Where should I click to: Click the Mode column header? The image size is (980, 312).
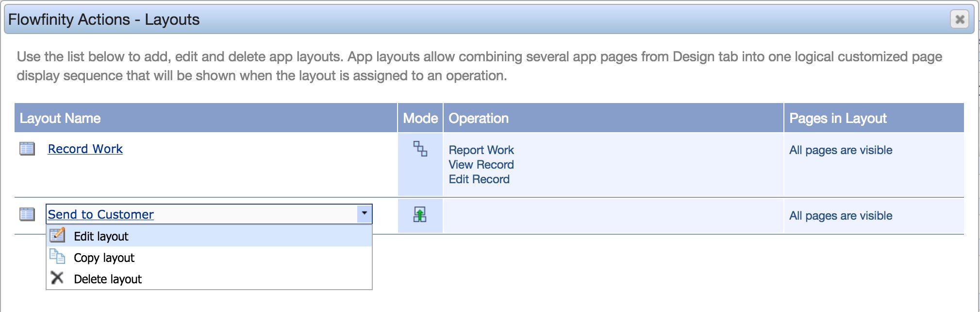[420, 119]
